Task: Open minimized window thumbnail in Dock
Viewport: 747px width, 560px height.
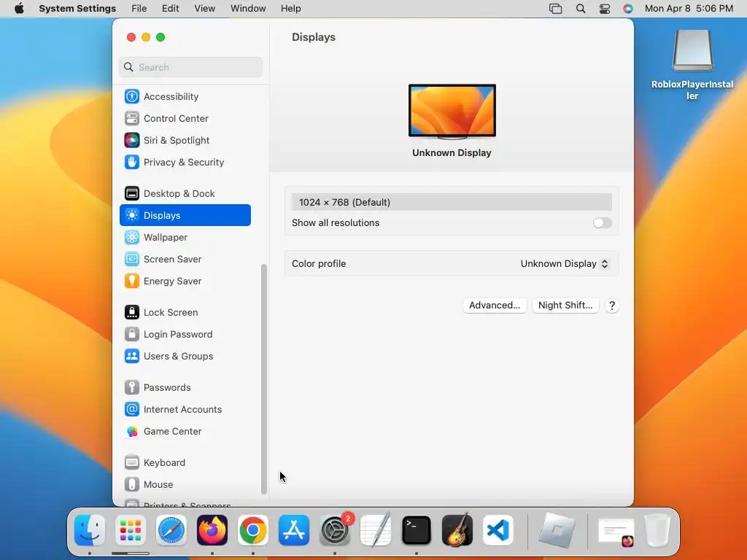Action: (616, 531)
